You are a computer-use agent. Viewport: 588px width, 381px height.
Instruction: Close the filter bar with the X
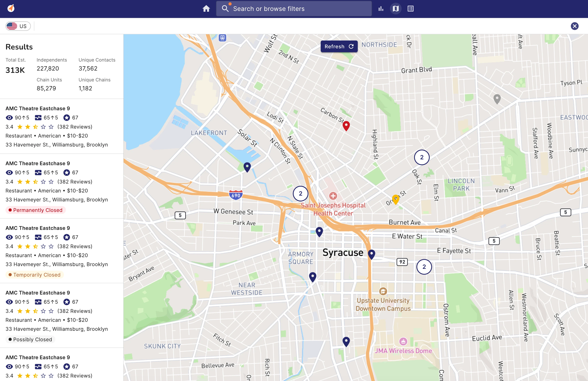click(575, 26)
